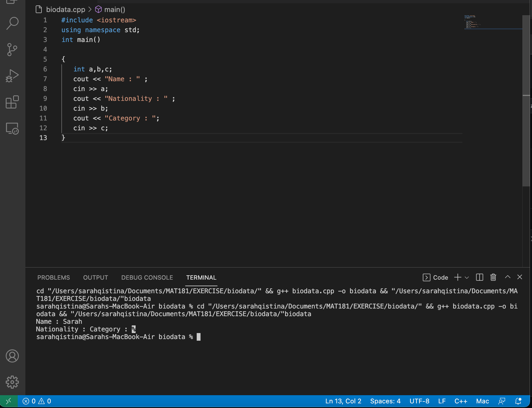
Task: Switch to the OUTPUT tab
Action: (95, 277)
